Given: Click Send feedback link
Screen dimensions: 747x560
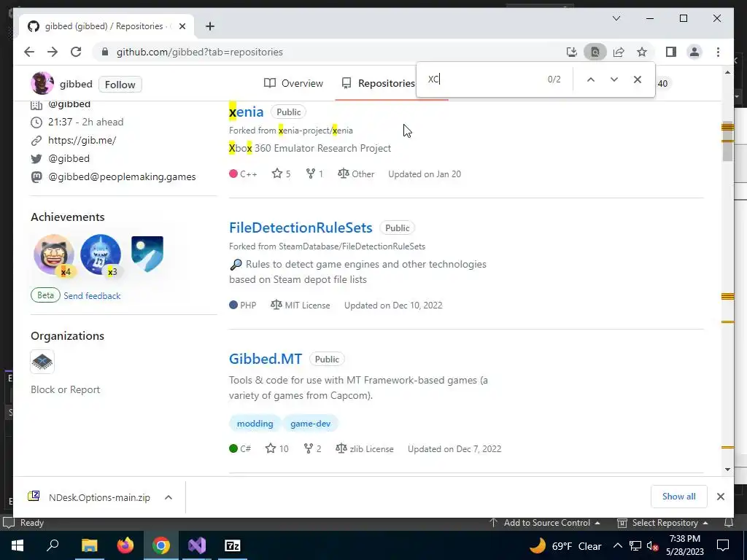Looking at the screenshot, I should click(92, 296).
